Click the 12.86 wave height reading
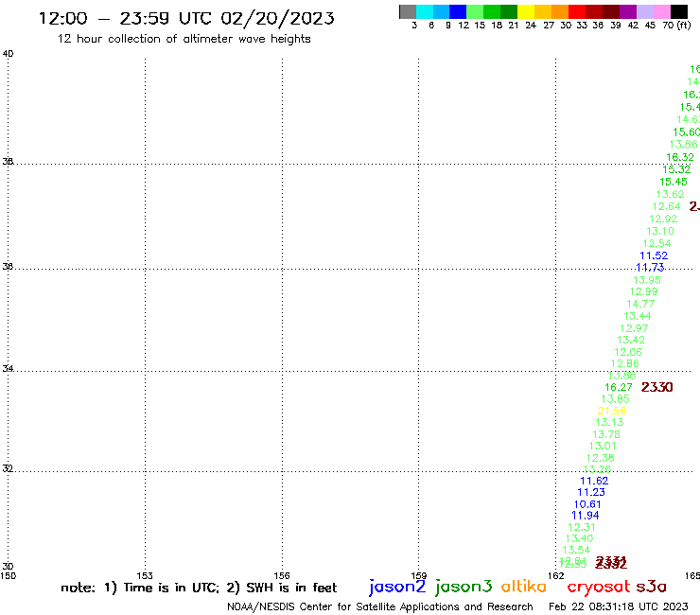700x615 pixels. coord(624,363)
